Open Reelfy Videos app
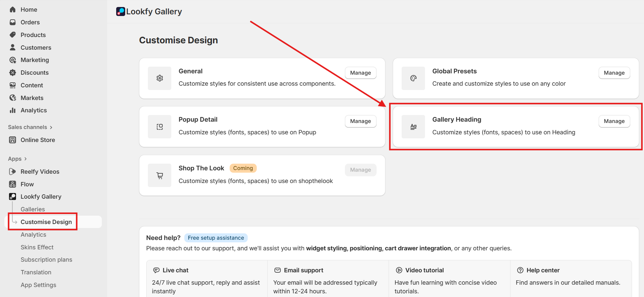 coord(40,172)
